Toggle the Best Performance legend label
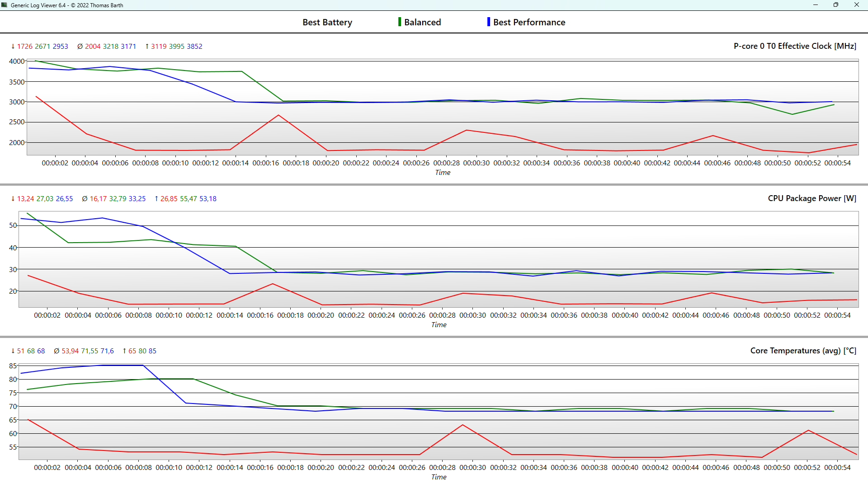 529,22
